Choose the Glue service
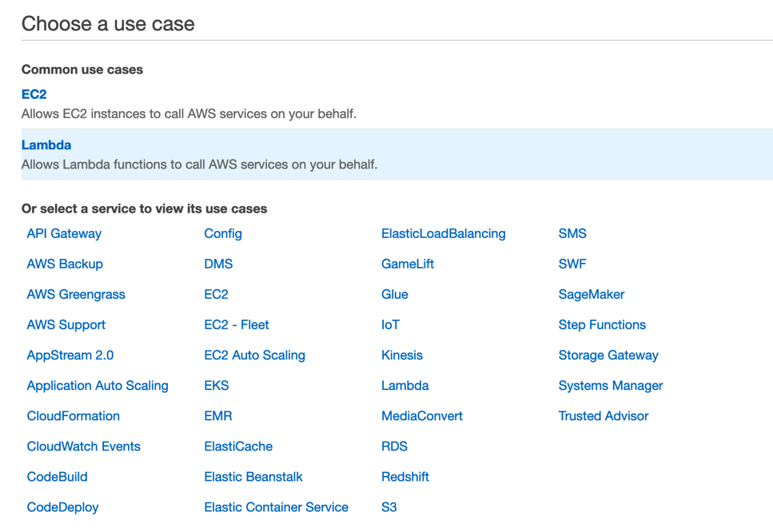Image resolution: width=773 pixels, height=532 pixels. click(x=395, y=295)
